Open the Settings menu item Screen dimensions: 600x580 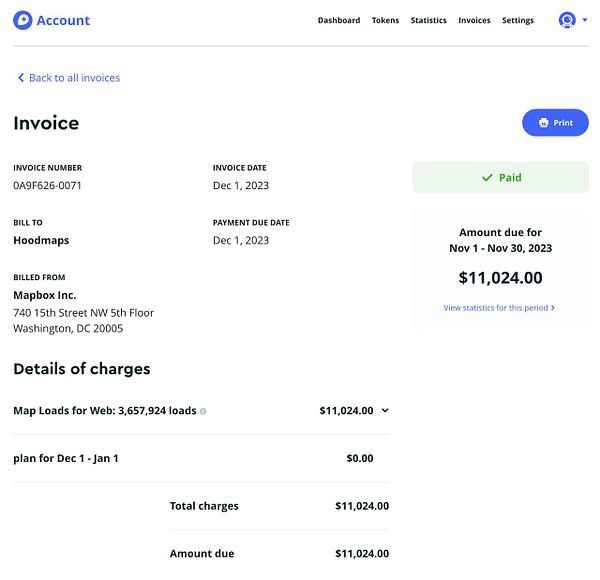pos(518,20)
